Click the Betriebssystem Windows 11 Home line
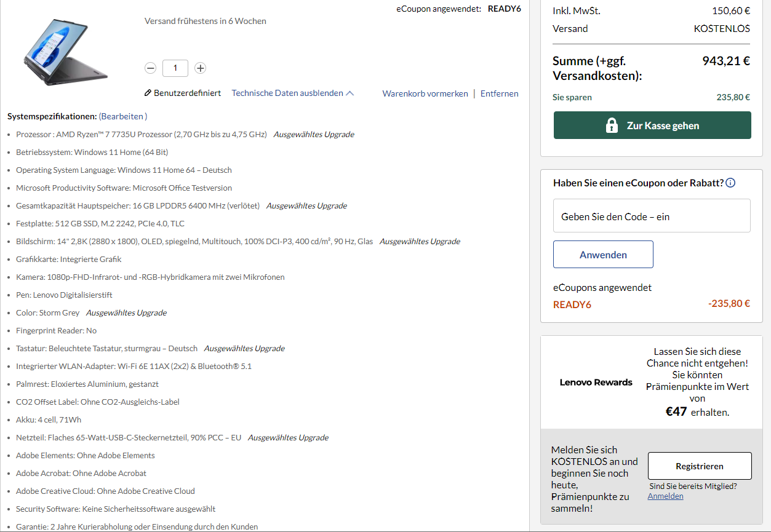 92,152
